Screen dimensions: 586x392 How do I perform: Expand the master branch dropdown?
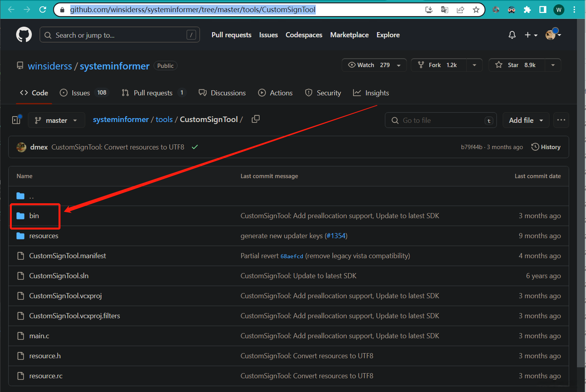(57, 120)
